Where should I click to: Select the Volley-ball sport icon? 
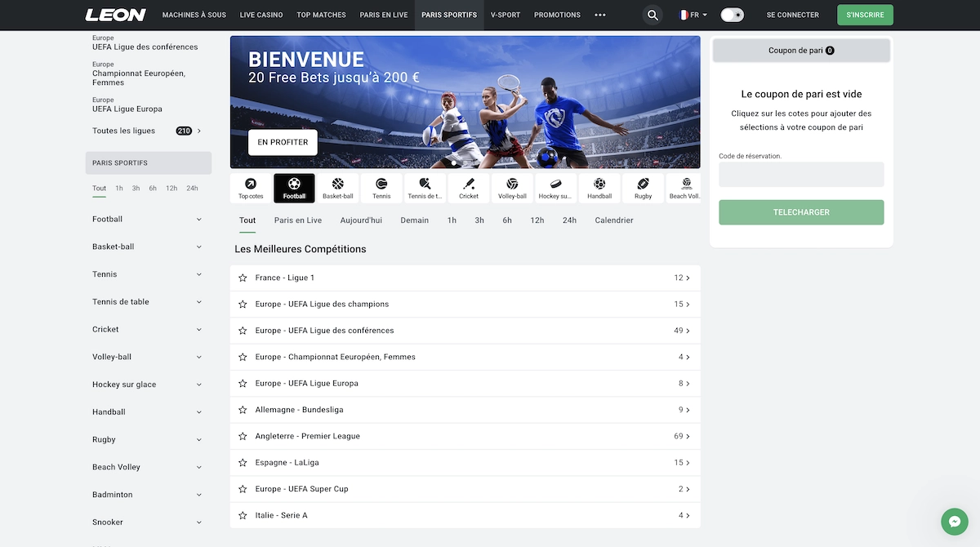point(512,187)
